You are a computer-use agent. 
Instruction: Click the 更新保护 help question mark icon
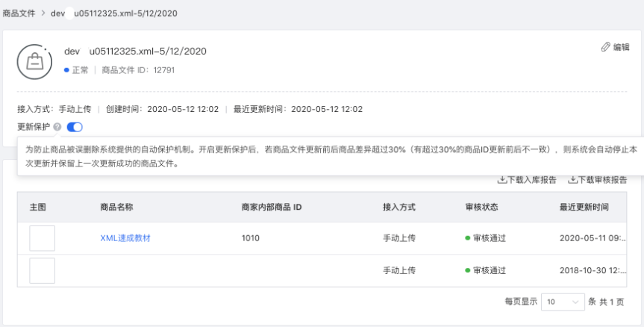pos(57,127)
